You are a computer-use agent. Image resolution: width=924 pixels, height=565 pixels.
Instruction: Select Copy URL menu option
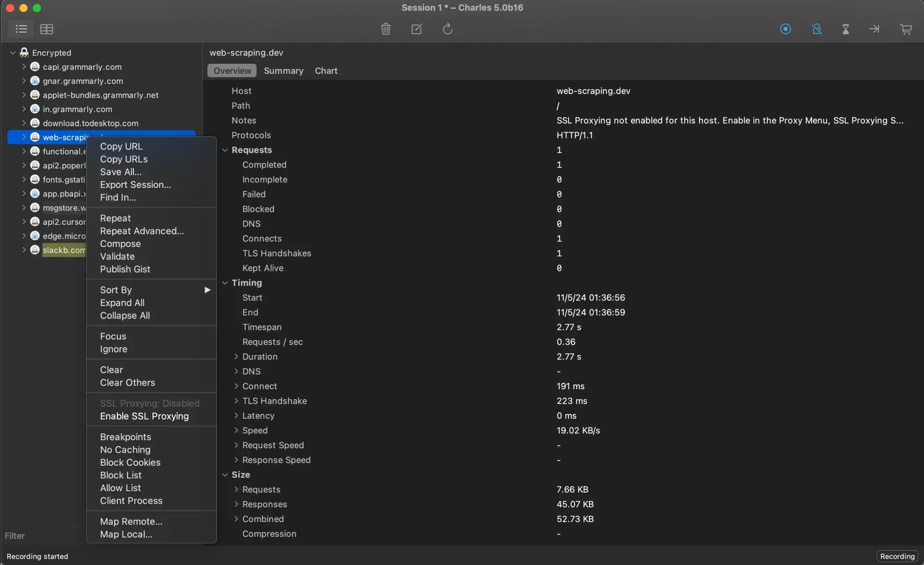[x=121, y=146]
